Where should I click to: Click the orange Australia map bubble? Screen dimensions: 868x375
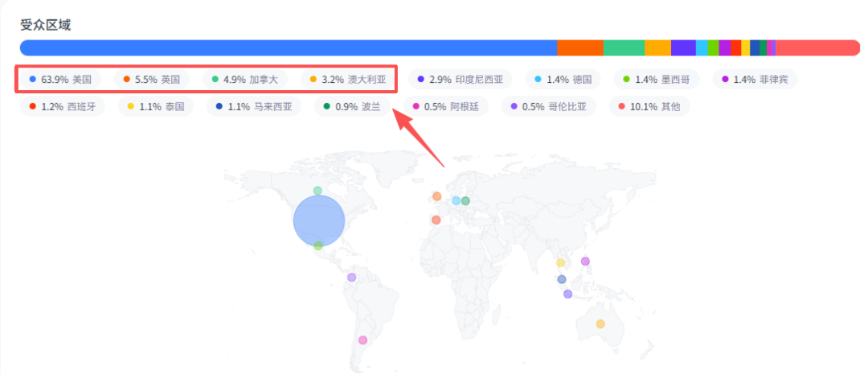pyautogui.click(x=600, y=323)
